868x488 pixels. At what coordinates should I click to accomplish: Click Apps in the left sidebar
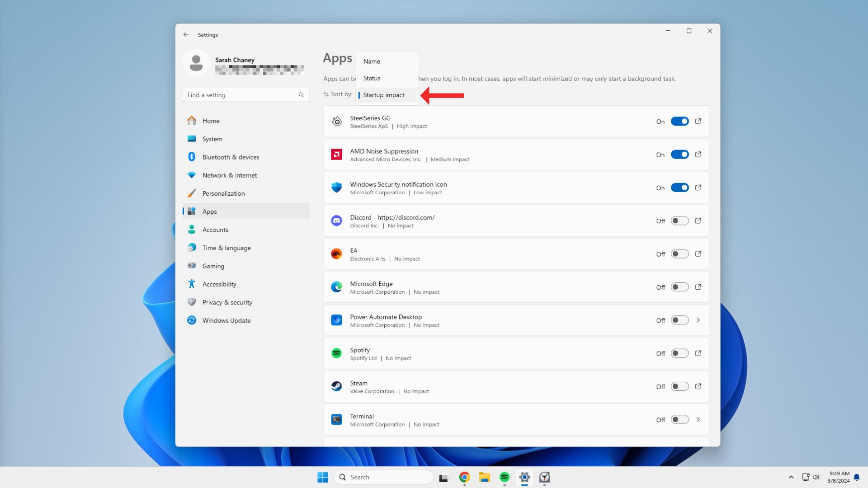pyautogui.click(x=209, y=211)
